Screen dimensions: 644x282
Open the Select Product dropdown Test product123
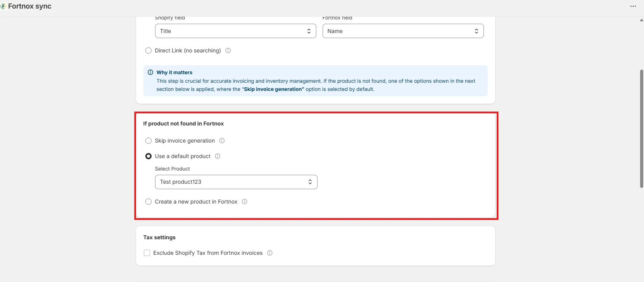click(236, 182)
